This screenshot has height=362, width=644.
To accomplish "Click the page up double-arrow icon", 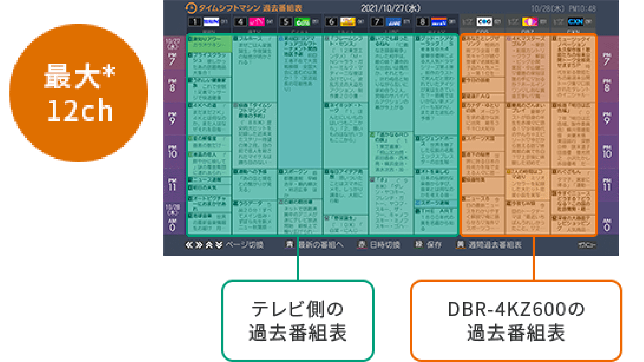I will click(x=209, y=245).
